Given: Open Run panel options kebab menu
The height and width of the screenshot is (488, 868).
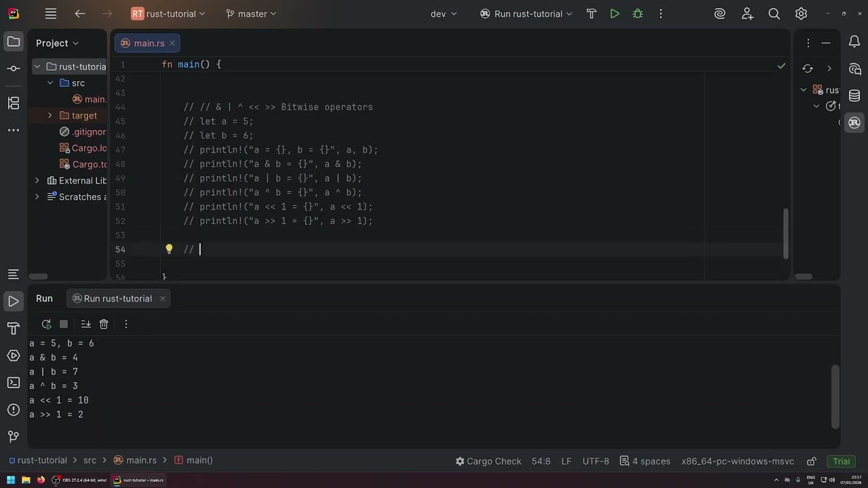Looking at the screenshot, I should coord(126,324).
